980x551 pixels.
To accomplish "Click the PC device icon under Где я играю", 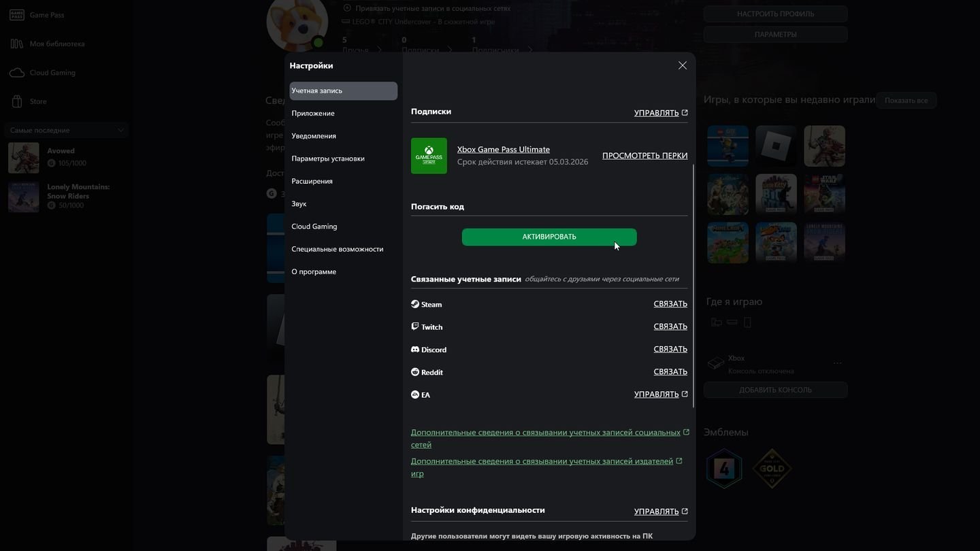I will [x=716, y=322].
